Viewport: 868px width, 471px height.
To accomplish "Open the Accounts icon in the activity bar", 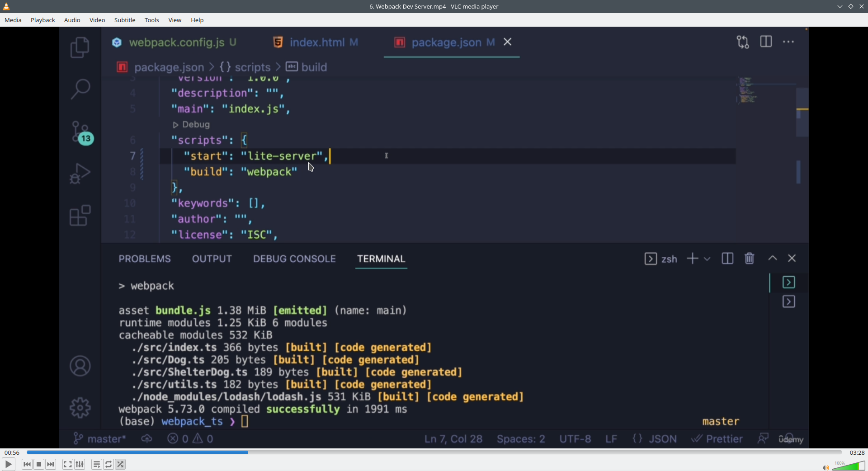I will tap(80, 366).
